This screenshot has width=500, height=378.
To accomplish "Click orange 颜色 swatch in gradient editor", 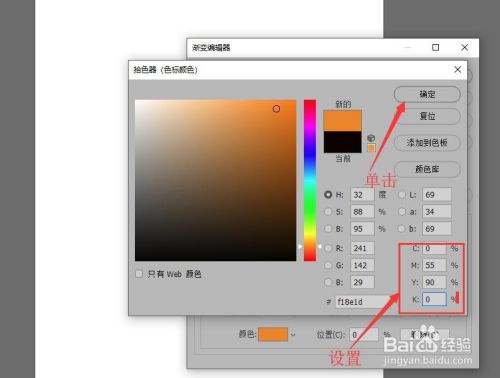I will [273, 334].
